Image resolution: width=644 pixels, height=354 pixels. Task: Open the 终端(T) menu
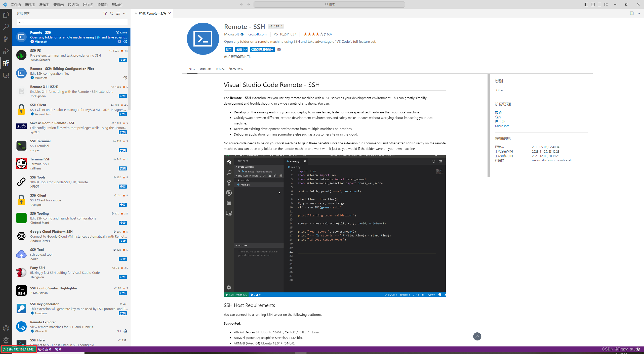(102, 5)
